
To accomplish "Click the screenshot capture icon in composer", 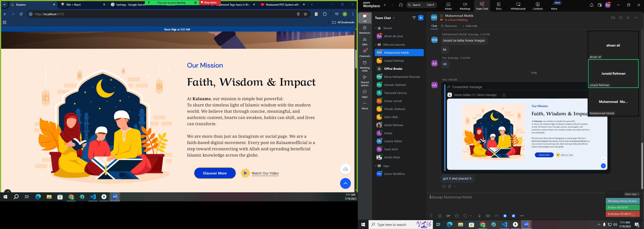I will (x=465, y=216).
